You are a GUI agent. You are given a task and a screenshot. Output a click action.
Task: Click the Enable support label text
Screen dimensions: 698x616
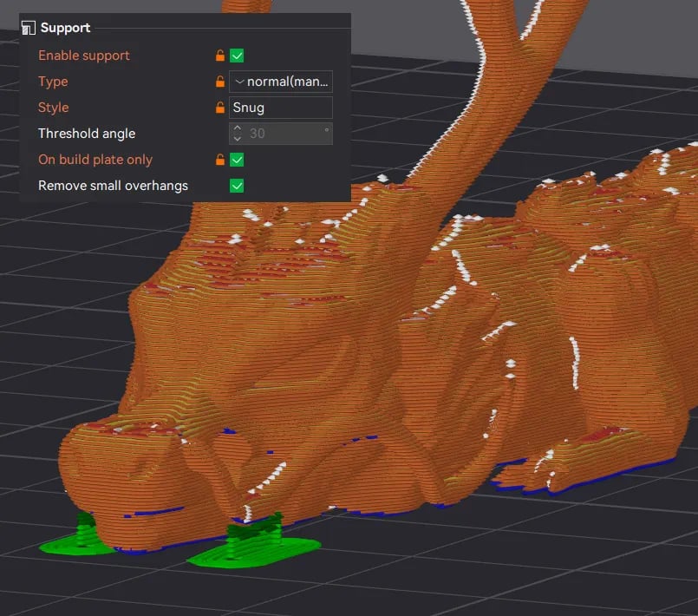(84, 56)
